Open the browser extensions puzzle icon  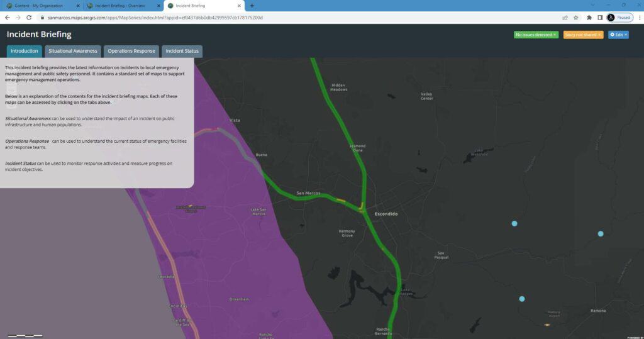589,18
